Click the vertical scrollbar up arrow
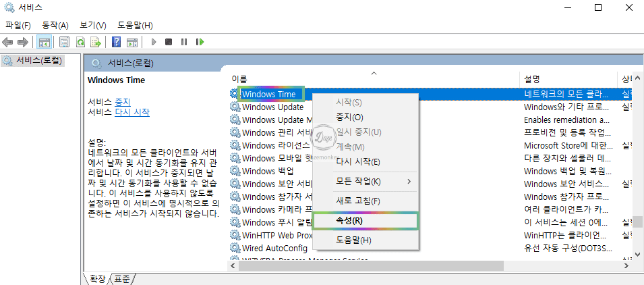644x285 pixels. [x=637, y=78]
